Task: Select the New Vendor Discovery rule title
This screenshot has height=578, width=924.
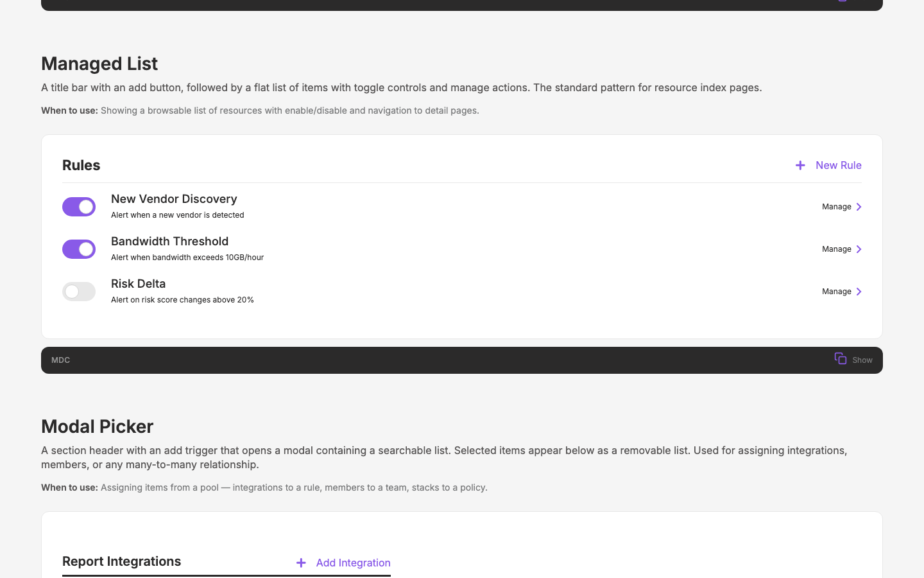Action: (174, 199)
